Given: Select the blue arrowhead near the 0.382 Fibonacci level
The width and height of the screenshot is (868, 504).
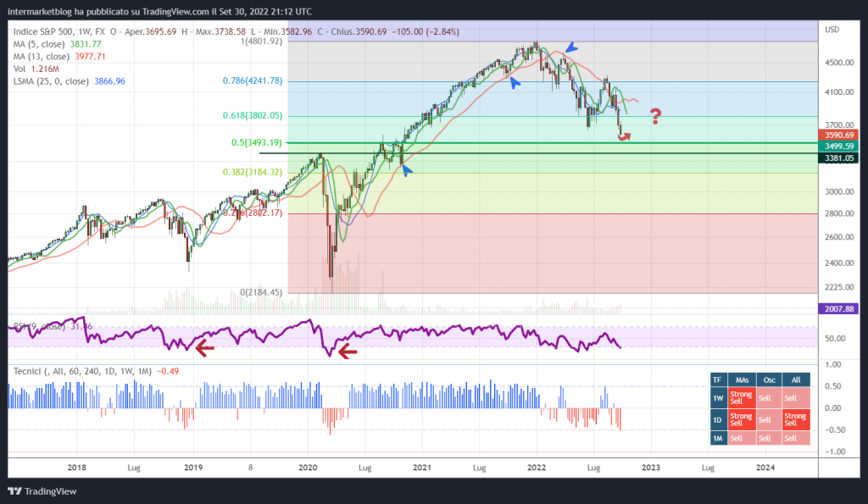Looking at the screenshot, I should 407,169.
